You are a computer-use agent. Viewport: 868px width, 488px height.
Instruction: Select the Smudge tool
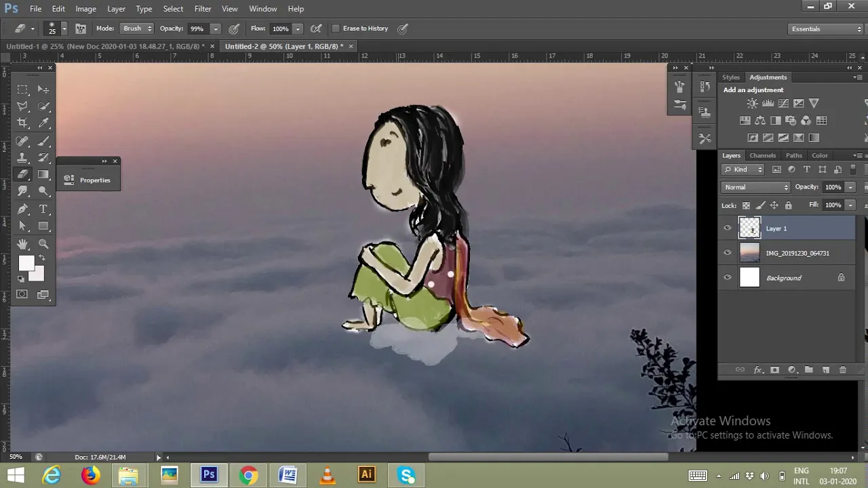pyautogui.click(x=22, y=191)
